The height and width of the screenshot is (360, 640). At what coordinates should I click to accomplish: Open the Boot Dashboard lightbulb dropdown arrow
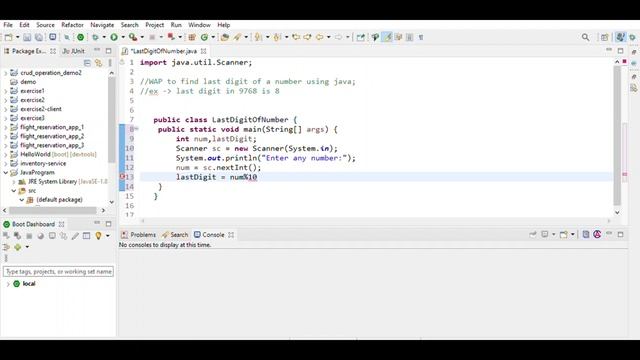[x=108, y=236]
